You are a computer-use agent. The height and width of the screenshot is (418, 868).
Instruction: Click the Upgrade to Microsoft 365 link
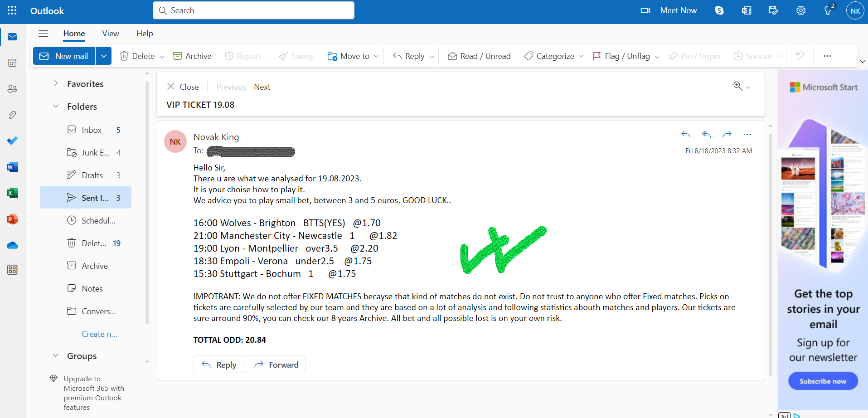[x=93, y=393]
